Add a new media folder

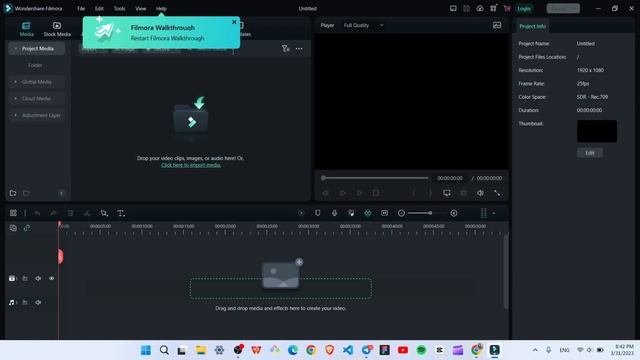13,193
